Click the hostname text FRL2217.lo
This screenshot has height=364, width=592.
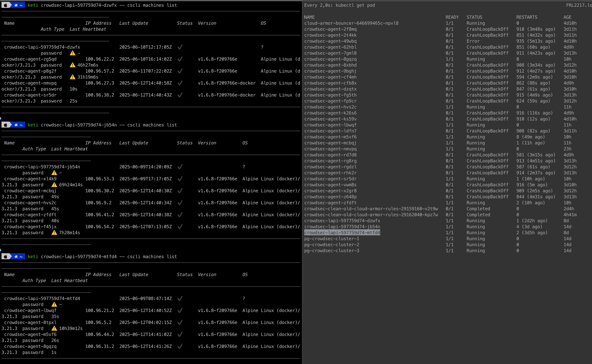579,5
